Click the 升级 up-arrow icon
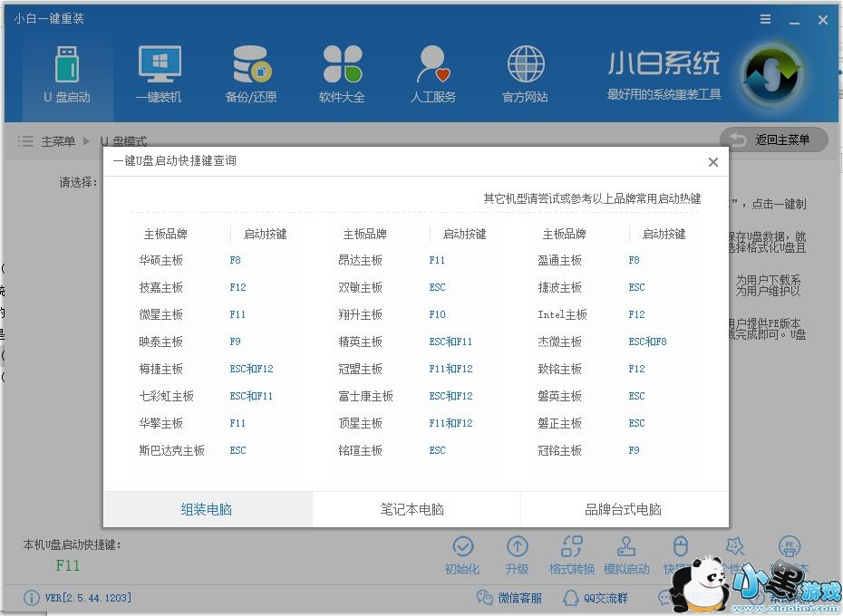The image size is (843, 616). (x=518, y=546)
